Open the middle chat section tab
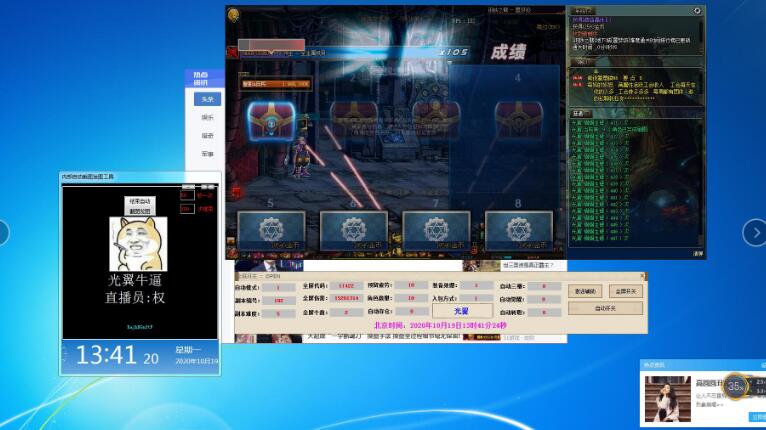Image resolution: width=766 pixels, height=430 pixels. [582, 62]
